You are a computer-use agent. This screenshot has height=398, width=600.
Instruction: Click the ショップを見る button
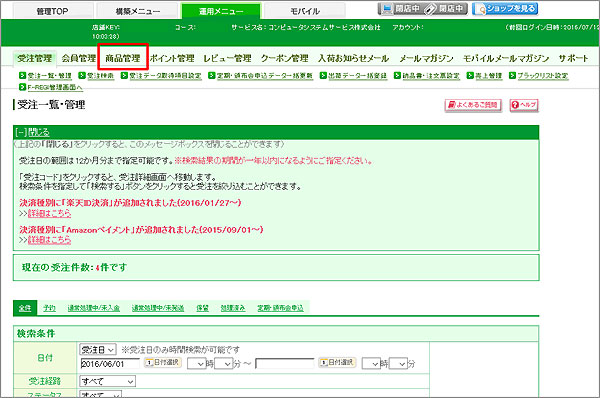pos(505,8)
